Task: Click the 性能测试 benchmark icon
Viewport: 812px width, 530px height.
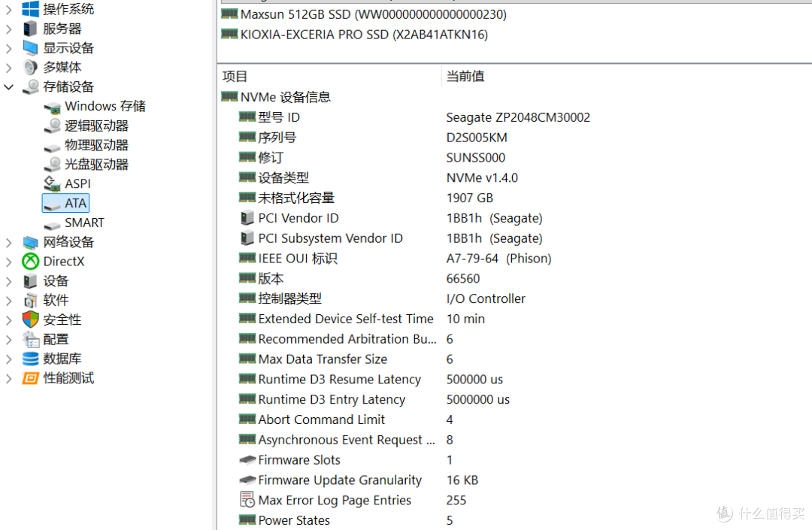Action: point(31,378)
